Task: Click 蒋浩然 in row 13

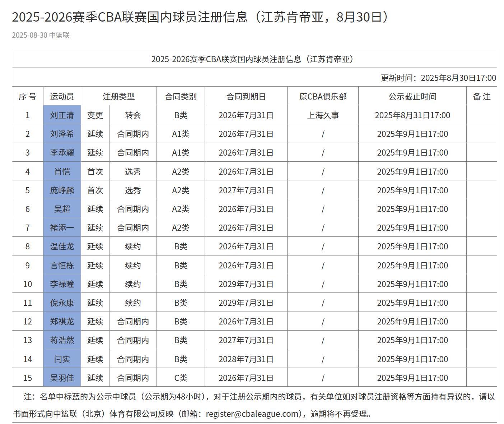Action: coord(62,340)
